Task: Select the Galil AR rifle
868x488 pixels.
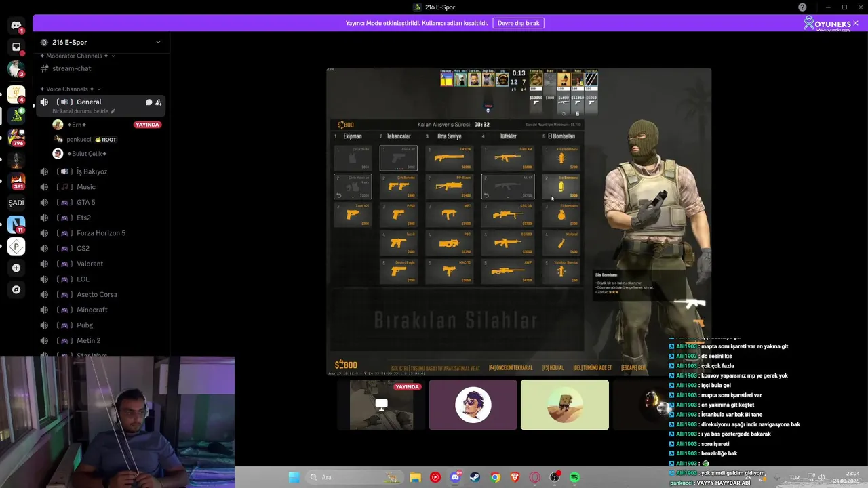Action: point(508,158)
